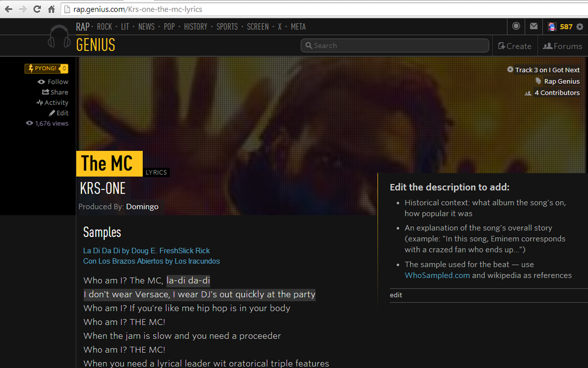Image resolution: width=588 pixels, height=368 pixels.
Task: Click the Forums people icon
Action: point(548,46)
